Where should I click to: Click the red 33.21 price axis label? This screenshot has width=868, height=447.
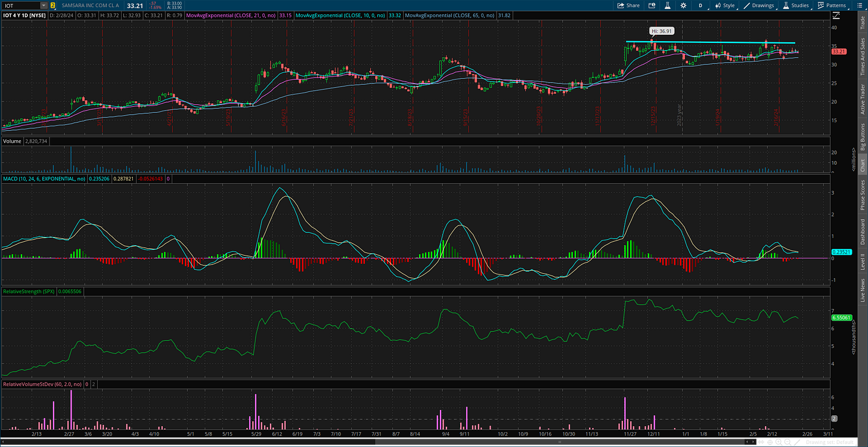coord(839,52)
